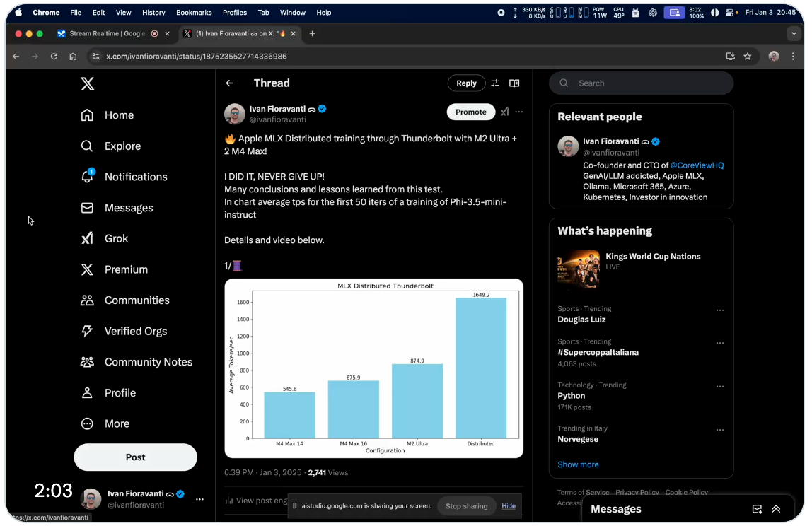Click the Post button
812x526 pixels.
coord(136,457)
